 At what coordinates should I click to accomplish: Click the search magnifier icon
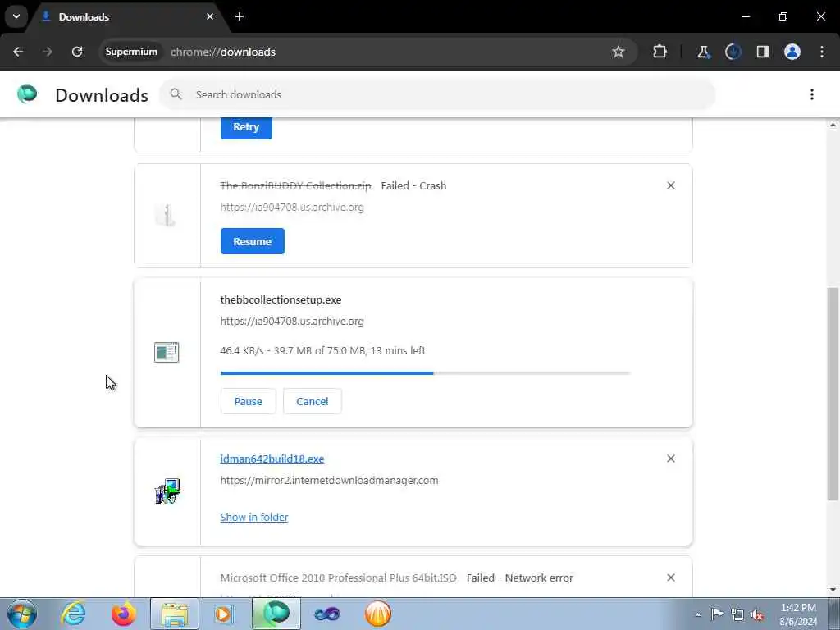tap(176, 94)
